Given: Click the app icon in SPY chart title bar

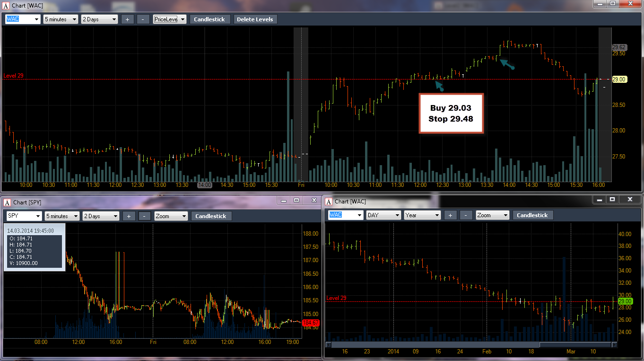Looking at the screenshot, I should 8,202.
